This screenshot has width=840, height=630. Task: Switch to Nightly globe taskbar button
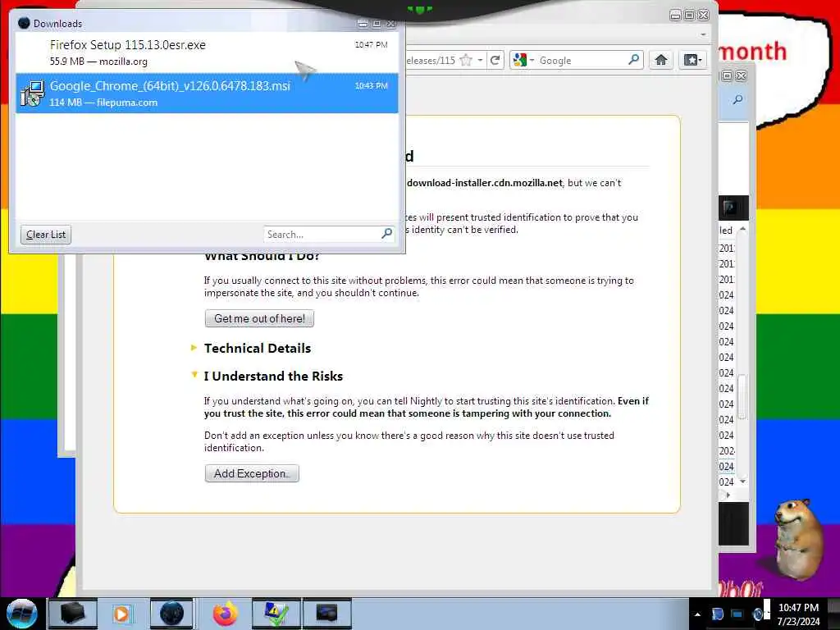click(171, 614)
